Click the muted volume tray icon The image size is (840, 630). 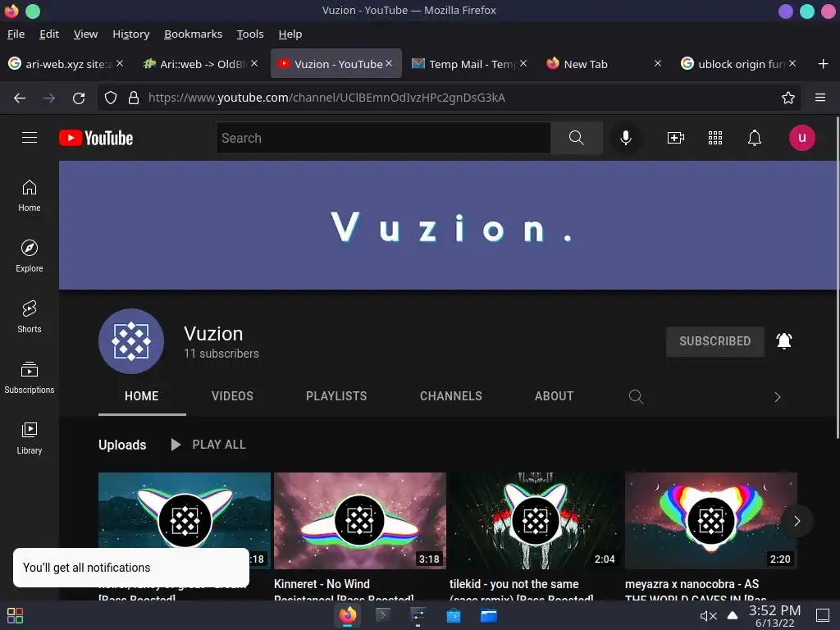708,616
